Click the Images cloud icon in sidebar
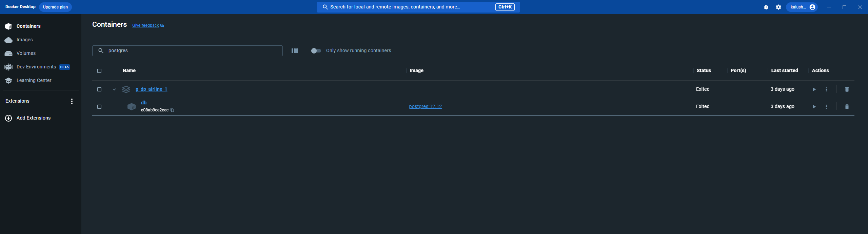This screenshot has width=868, height=234. pos(8,40)
